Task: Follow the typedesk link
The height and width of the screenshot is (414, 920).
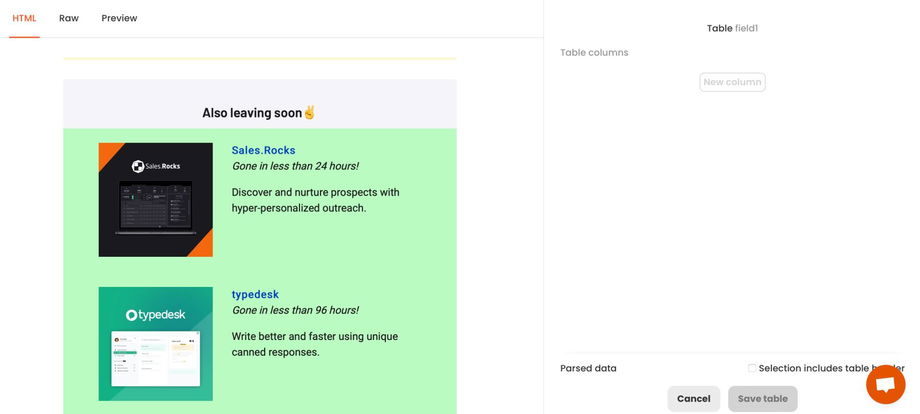Action: pos(255,294)
